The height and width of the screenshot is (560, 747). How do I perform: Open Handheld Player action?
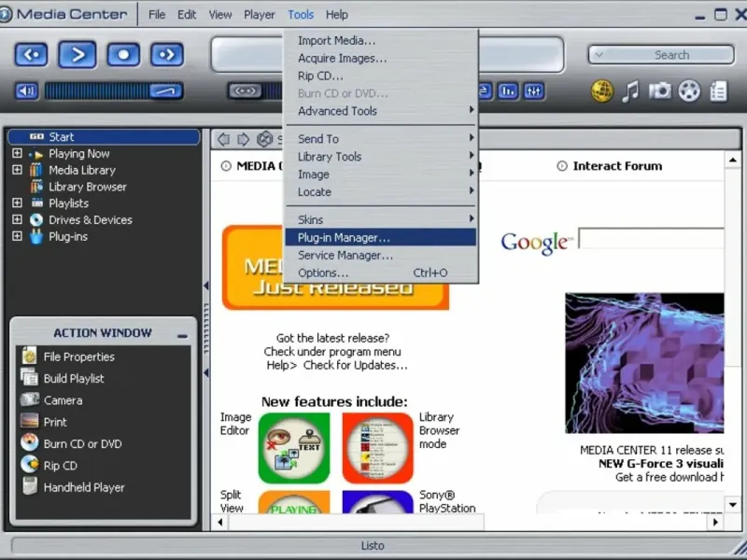point(84,487)
